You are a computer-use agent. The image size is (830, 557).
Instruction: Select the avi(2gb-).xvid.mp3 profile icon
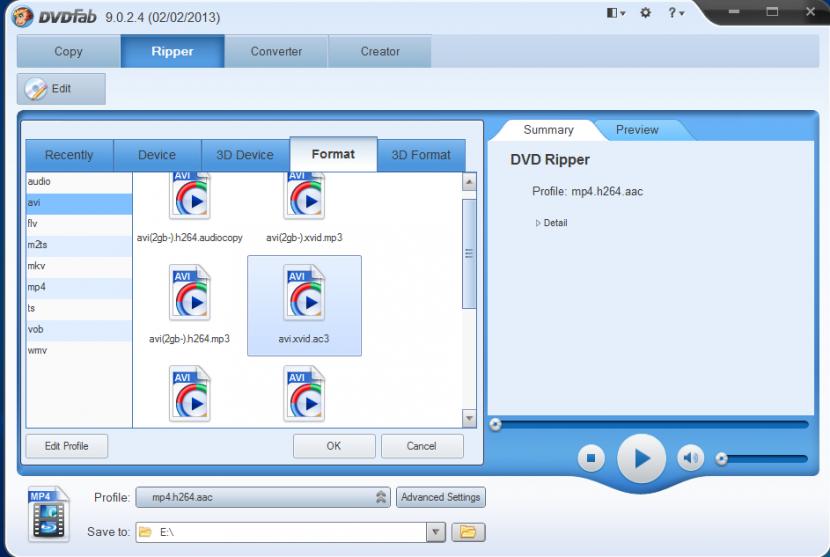304,195
